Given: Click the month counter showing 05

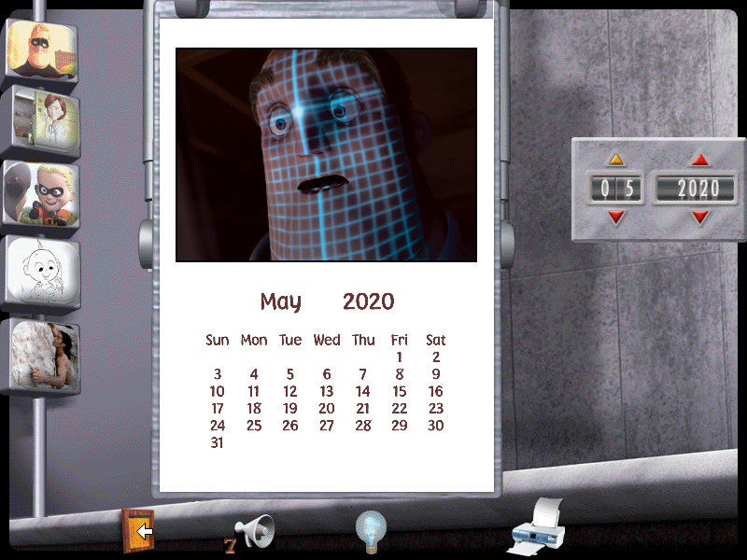Looking at the screenshot, I should pos(615,189).
